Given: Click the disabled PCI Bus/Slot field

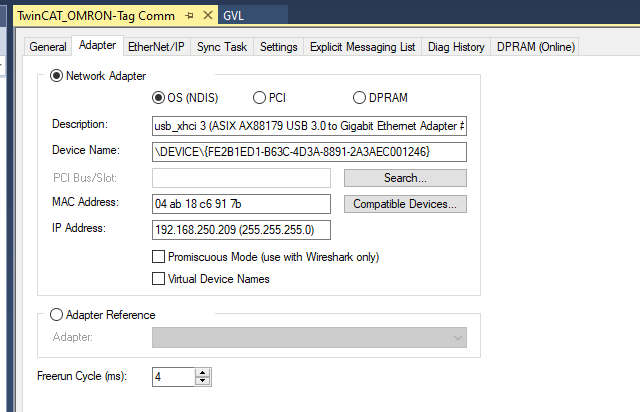Looking at the screenshot, I should click(x=241, y=178).
